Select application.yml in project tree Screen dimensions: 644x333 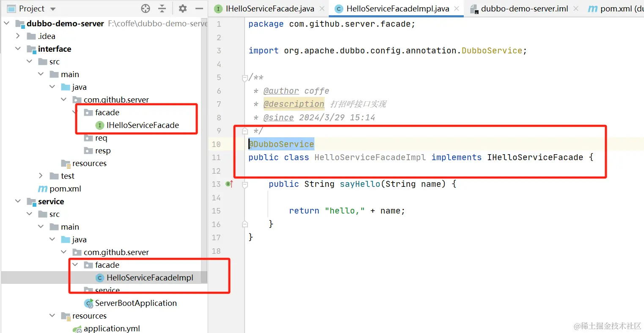tap(112, 328)
